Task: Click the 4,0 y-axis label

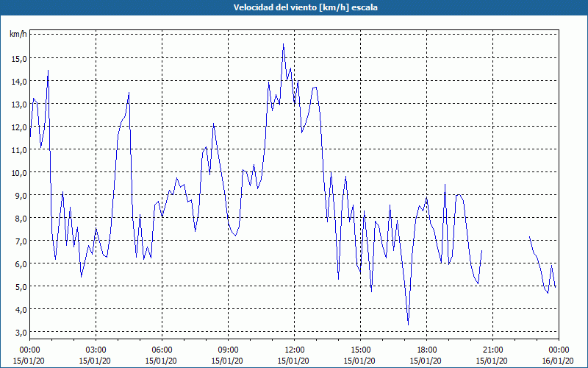Action: 21,310
